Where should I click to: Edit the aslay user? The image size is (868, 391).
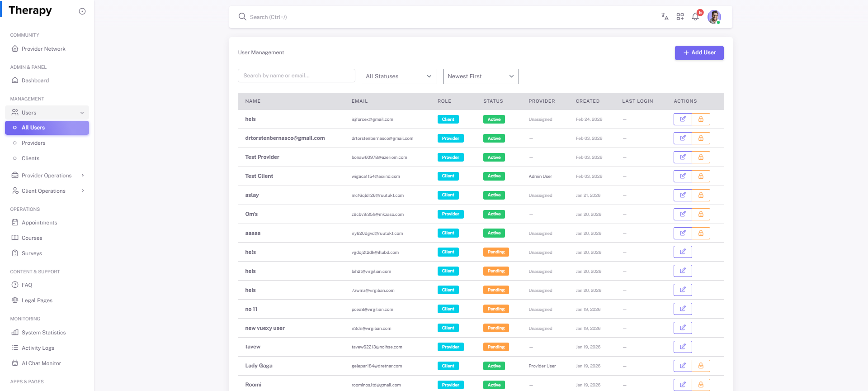683,195
